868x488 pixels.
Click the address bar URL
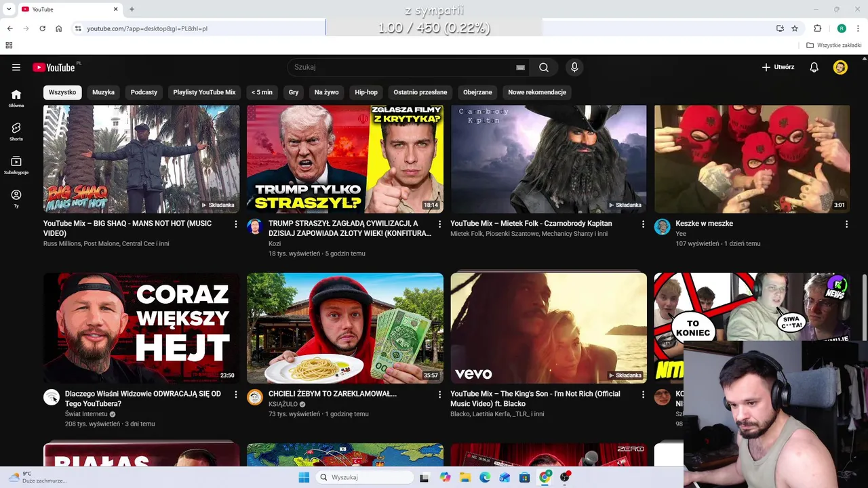coord(147,28)
